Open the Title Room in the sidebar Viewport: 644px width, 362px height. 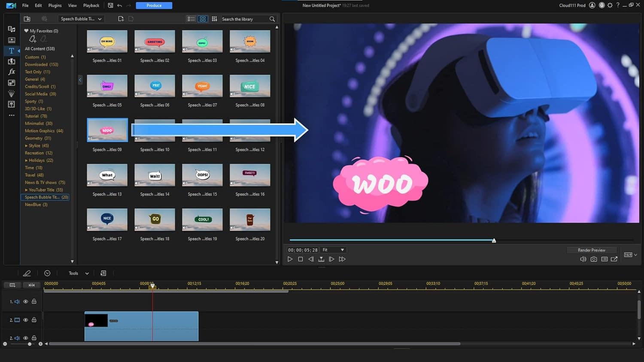[12, 51]
